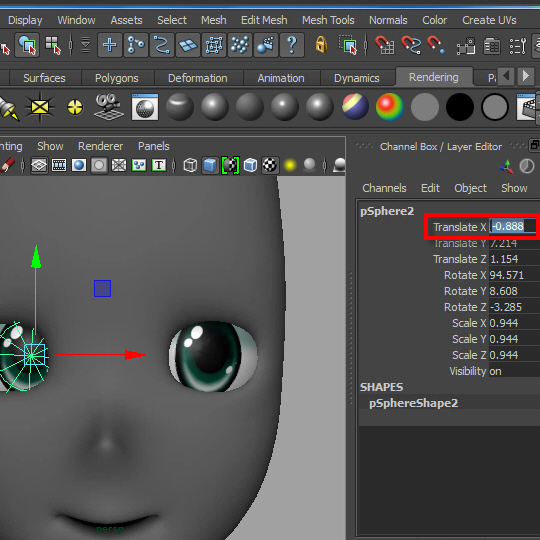Open the Mesh Tools menu
This screenshot has width=540, height=540.
click(328, 20)
